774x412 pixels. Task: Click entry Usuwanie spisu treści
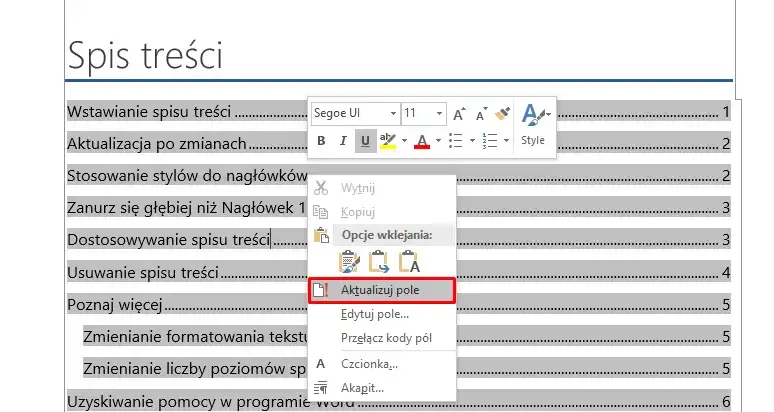(x=143, y=272)
